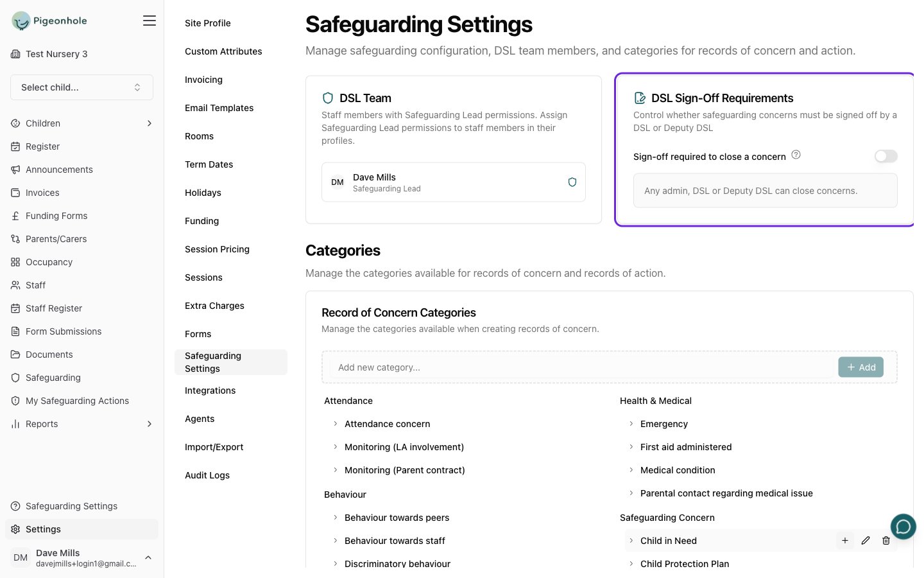The image size is (924, 578).
Task: Open the chat support bubble icon
Action: pos(903,527)
